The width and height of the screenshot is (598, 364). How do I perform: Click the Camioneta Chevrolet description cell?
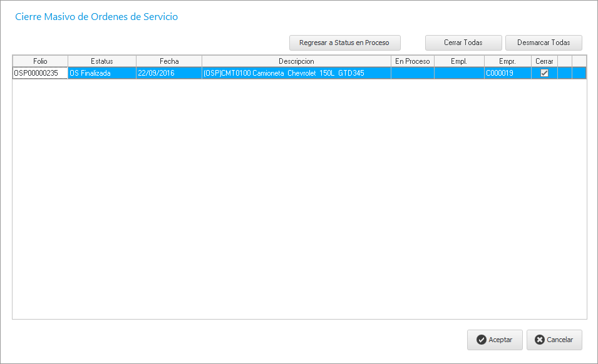pyautogui.click(x=296, y=73)
